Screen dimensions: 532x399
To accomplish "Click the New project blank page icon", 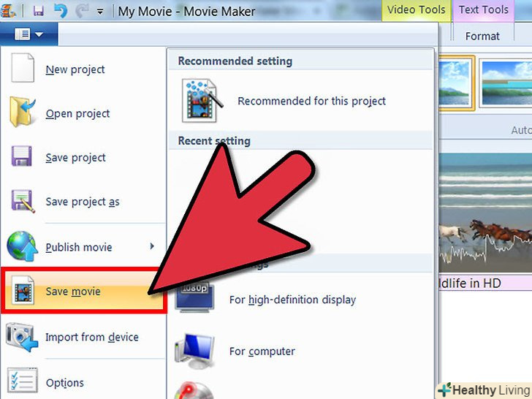I will (23, 68).
